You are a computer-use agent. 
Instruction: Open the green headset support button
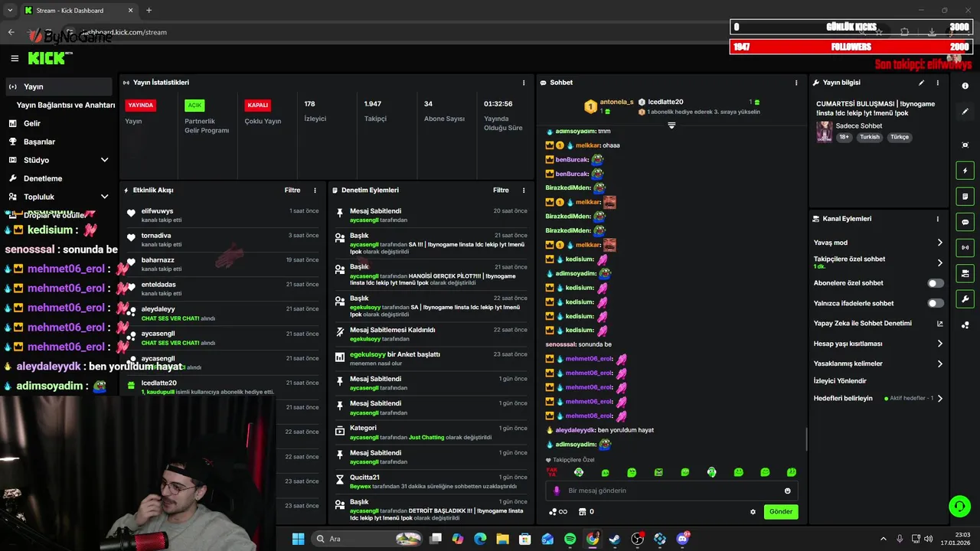[x=959, y=506]
